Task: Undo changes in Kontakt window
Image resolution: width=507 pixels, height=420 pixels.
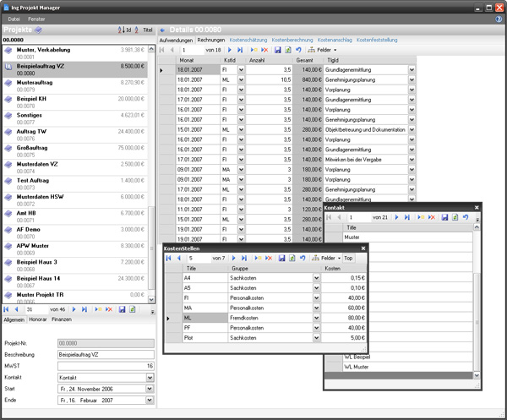Action: 466,217
